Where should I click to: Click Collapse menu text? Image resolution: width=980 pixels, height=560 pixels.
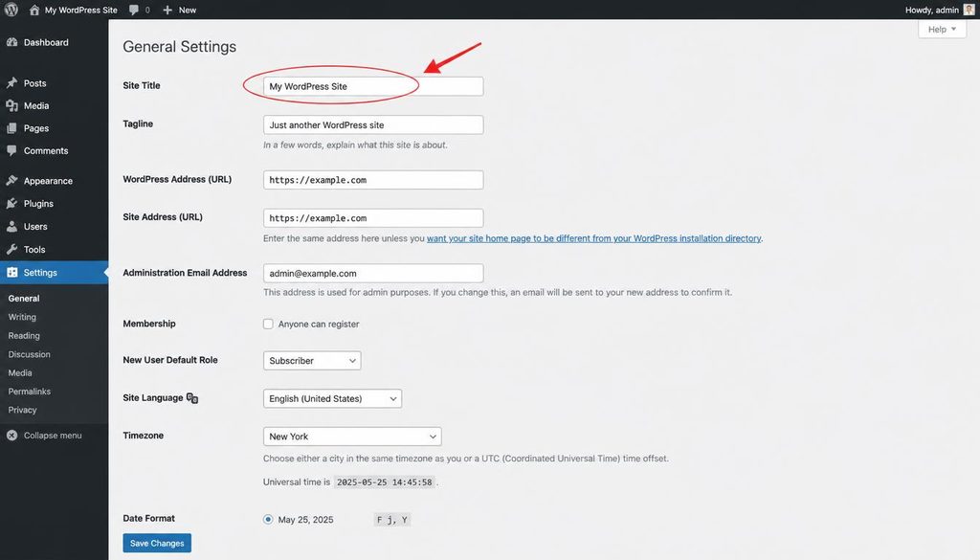(53, 436)
